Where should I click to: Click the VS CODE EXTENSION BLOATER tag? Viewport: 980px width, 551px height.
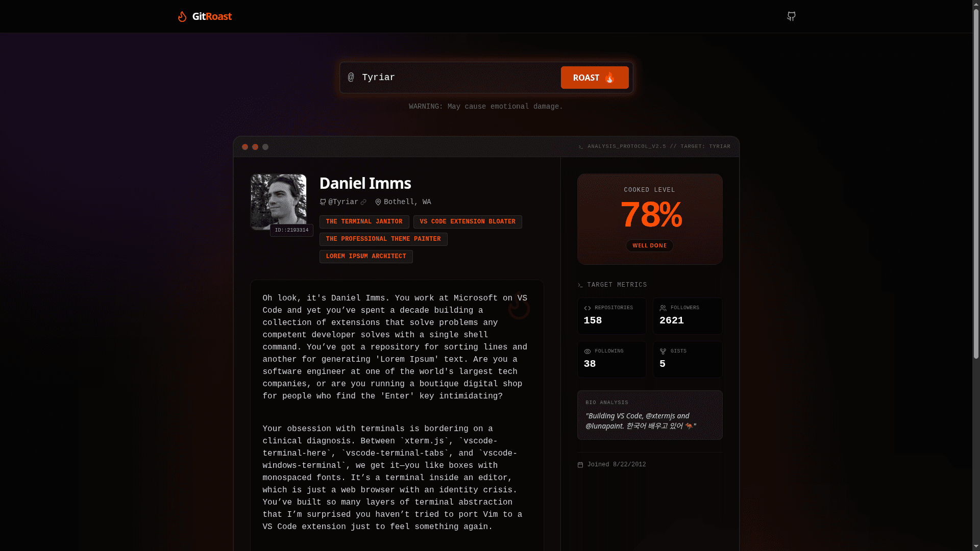pos(468,222)
